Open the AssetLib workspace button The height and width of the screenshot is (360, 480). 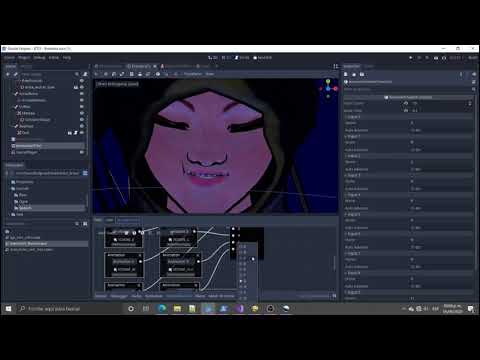coord(262,58)
